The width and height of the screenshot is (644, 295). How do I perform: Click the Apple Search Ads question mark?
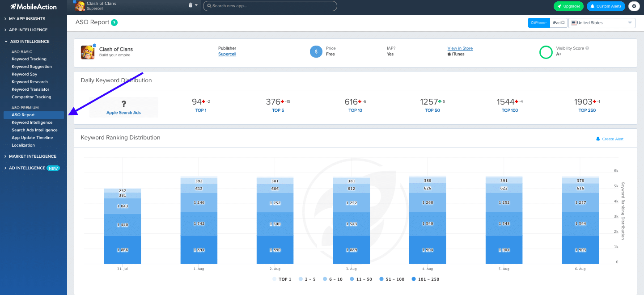pyautogui.click(x=124, y=104)
